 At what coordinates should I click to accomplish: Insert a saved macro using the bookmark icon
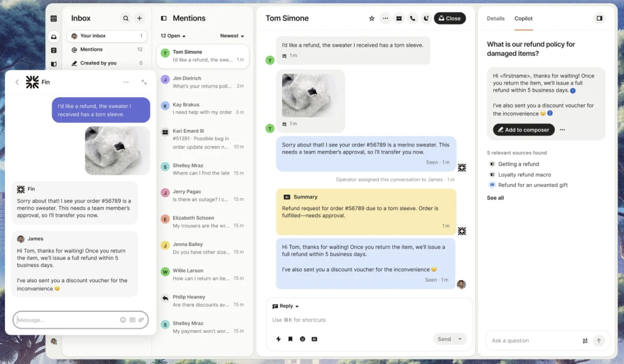290,339
